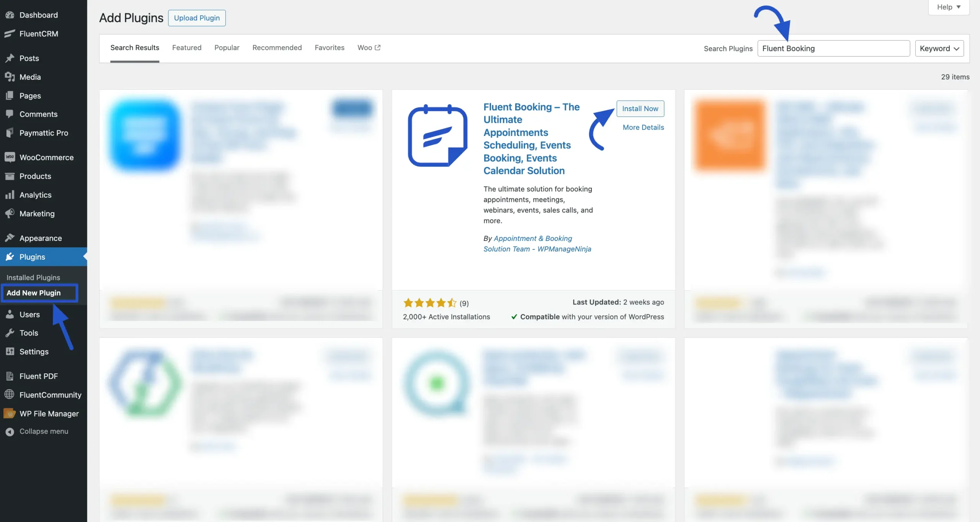Image resolution: width=980 pixels, height=522 pixels.
Task: Expand Plugins submenu in sidebar
Action: point(32,256)
